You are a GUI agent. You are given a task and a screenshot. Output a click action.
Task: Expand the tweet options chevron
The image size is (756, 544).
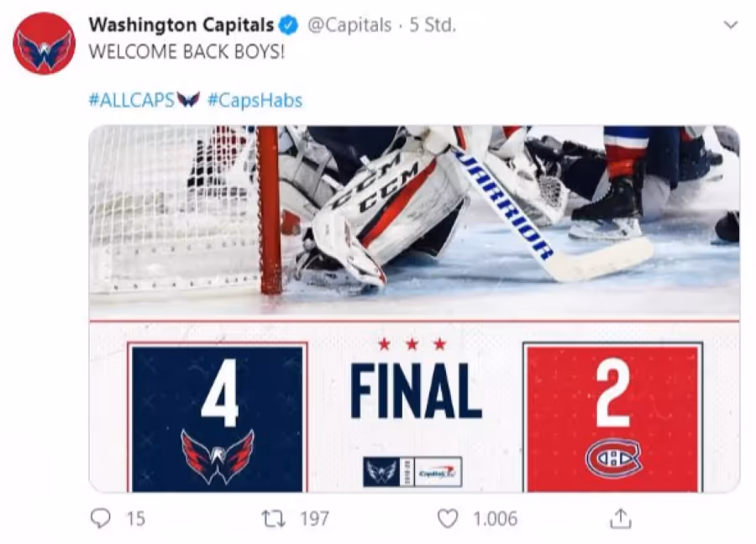(731, 25)
